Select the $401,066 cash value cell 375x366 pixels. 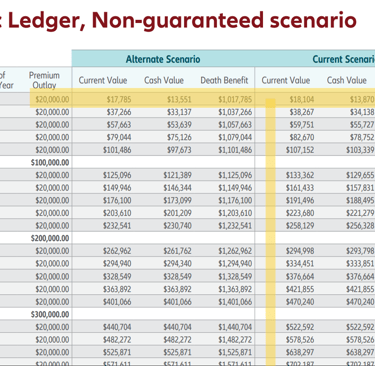tap(177, 302)
